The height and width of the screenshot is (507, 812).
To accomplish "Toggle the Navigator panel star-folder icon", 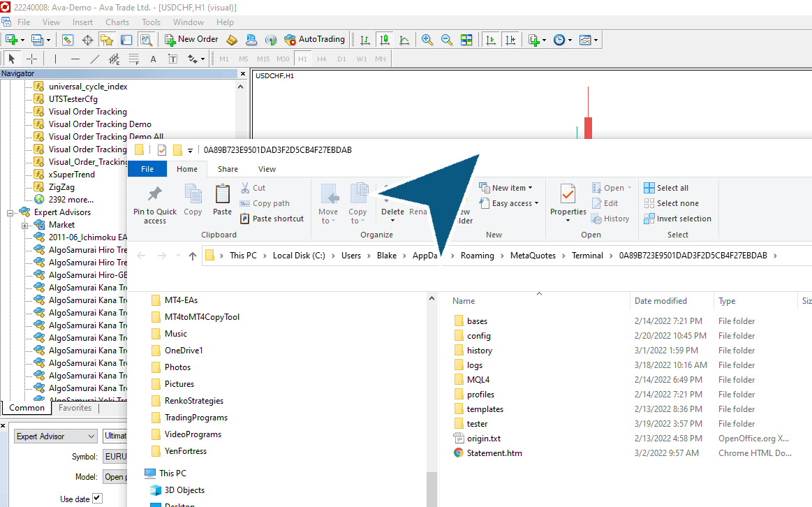I will pos(107,40).
